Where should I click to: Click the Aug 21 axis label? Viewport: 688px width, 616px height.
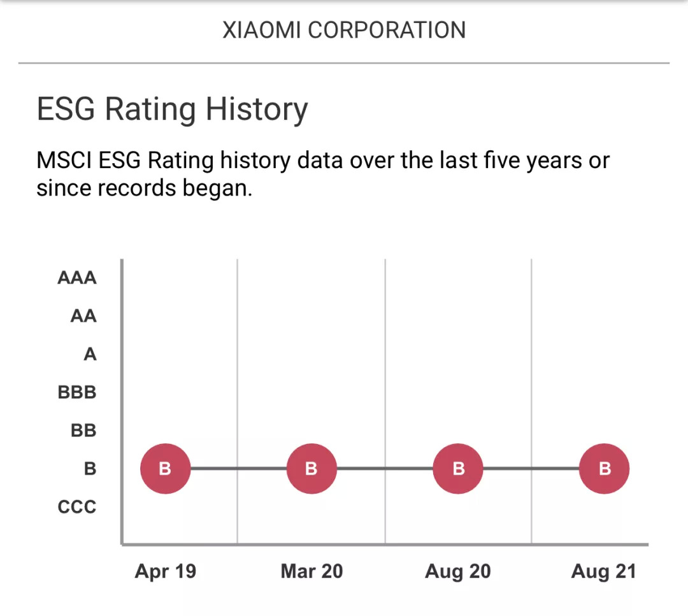coord(604,571)
